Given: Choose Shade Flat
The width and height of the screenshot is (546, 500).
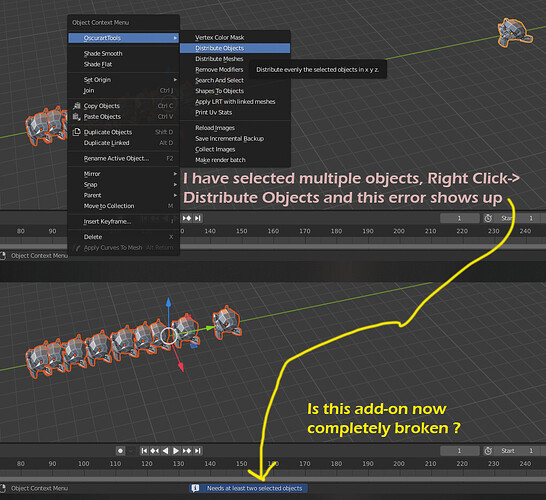Looking at the screenshot, I should (x=124, y=64).
